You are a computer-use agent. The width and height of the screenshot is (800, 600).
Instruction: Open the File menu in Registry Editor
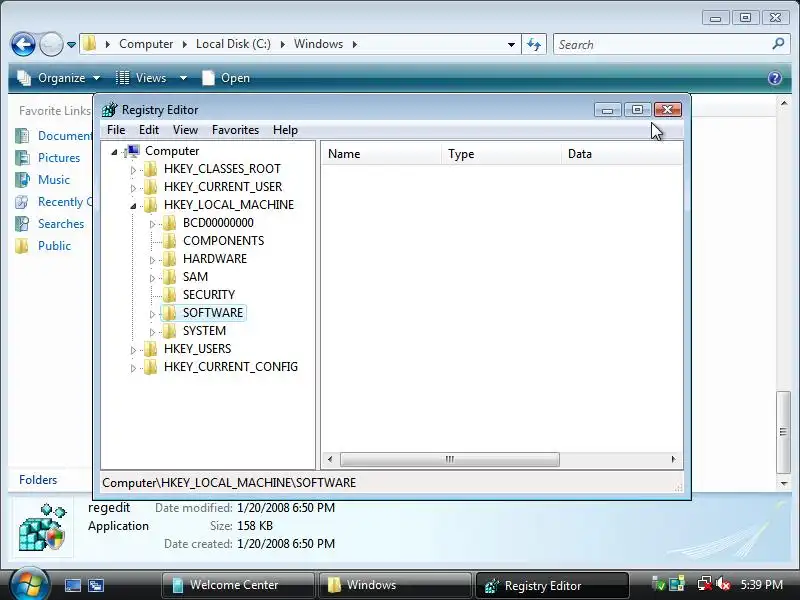click(116, 130)
